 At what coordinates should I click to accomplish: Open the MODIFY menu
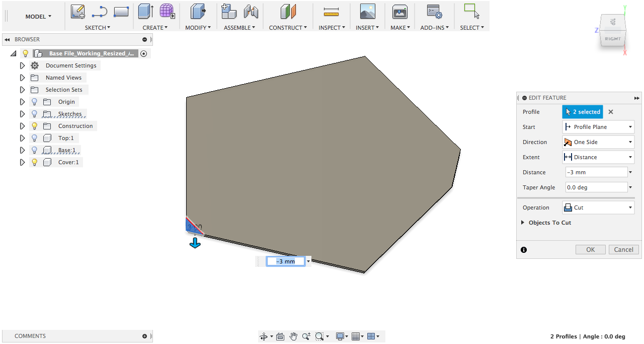(x=198, y=28)
